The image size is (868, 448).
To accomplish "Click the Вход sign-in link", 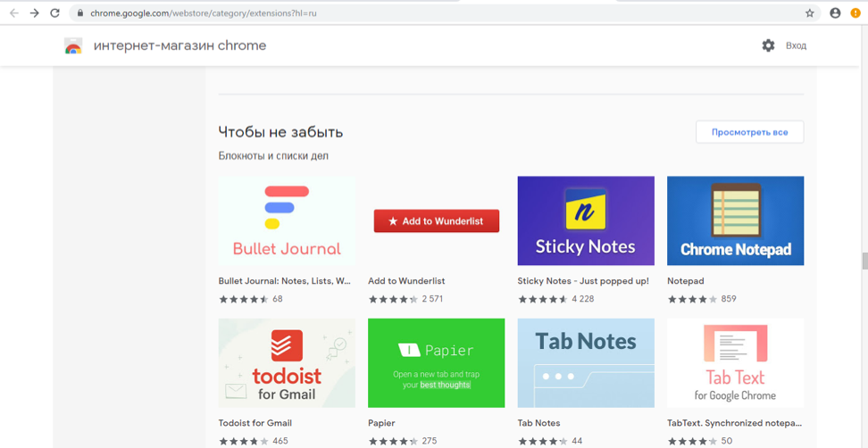I will [x=796, y=46].
